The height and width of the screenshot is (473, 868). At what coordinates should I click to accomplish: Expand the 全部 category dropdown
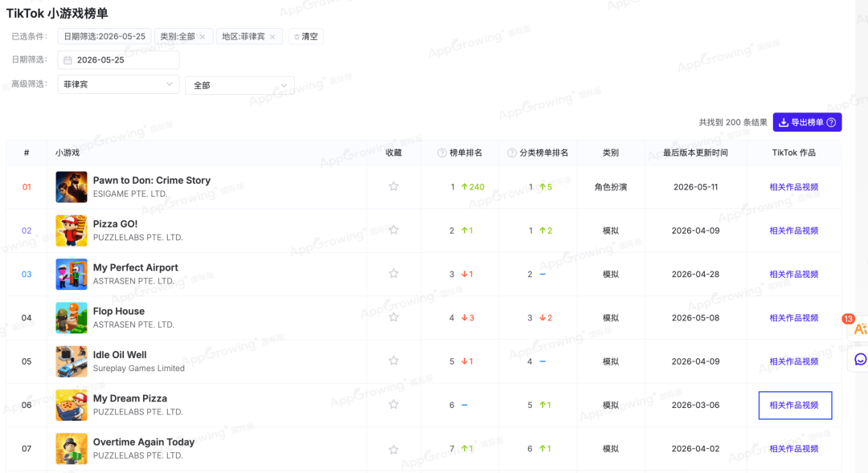click(240, 85)
